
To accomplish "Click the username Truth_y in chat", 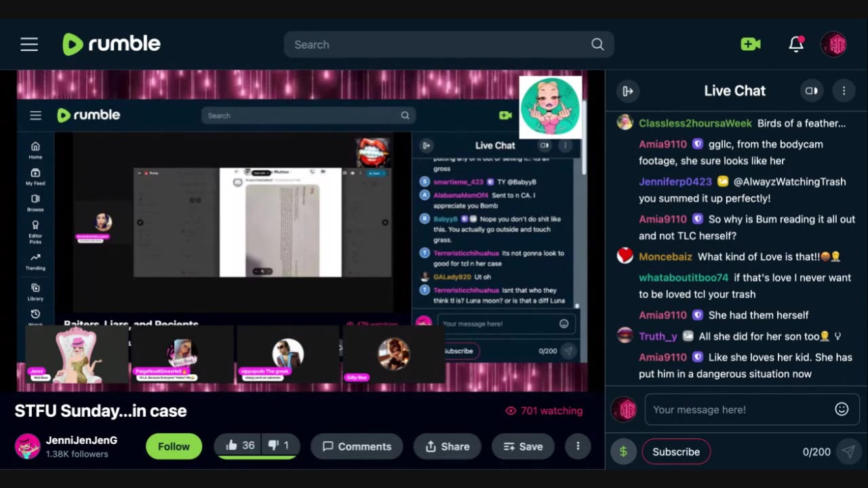I will pos(658,336).
